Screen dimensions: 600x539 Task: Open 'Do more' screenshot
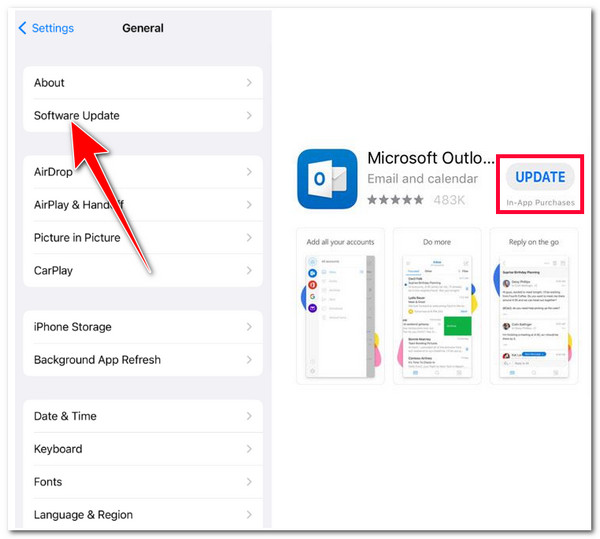point(437,306)
